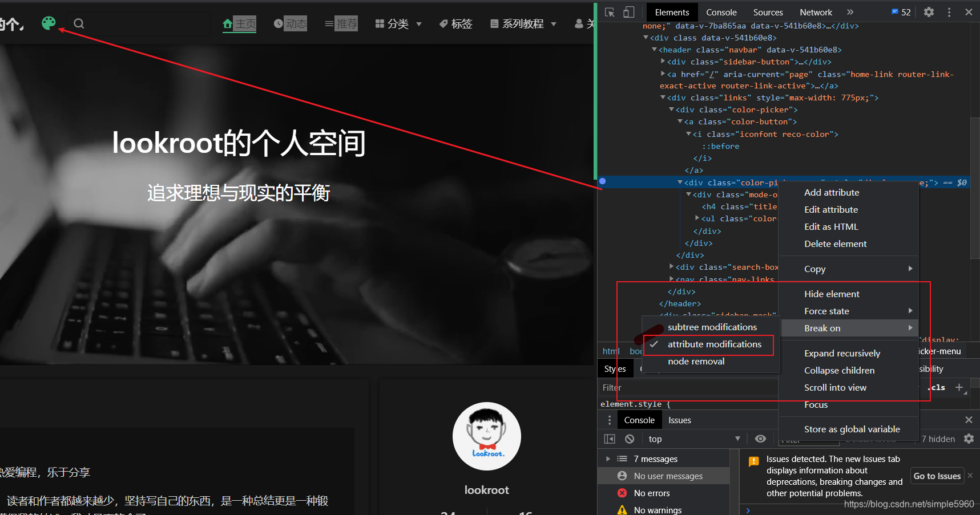Choose Scroll into view menu entry
The width and height of the screenshot is (980, 515).
click(835, 388)
